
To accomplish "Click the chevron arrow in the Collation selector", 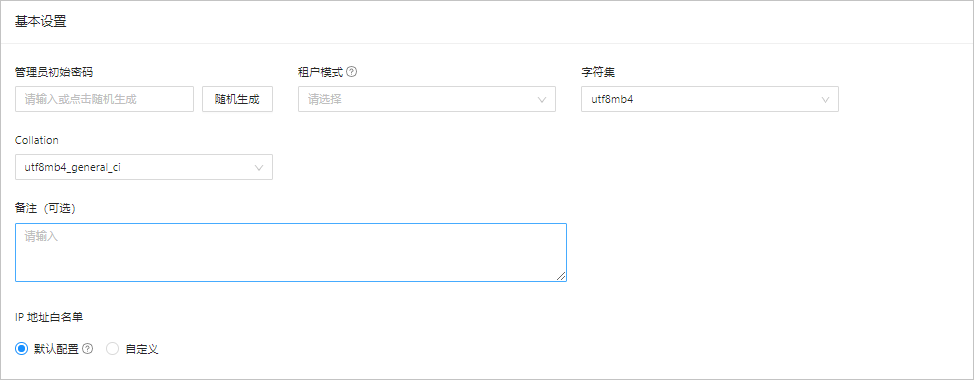I will [x=259, y=168].
